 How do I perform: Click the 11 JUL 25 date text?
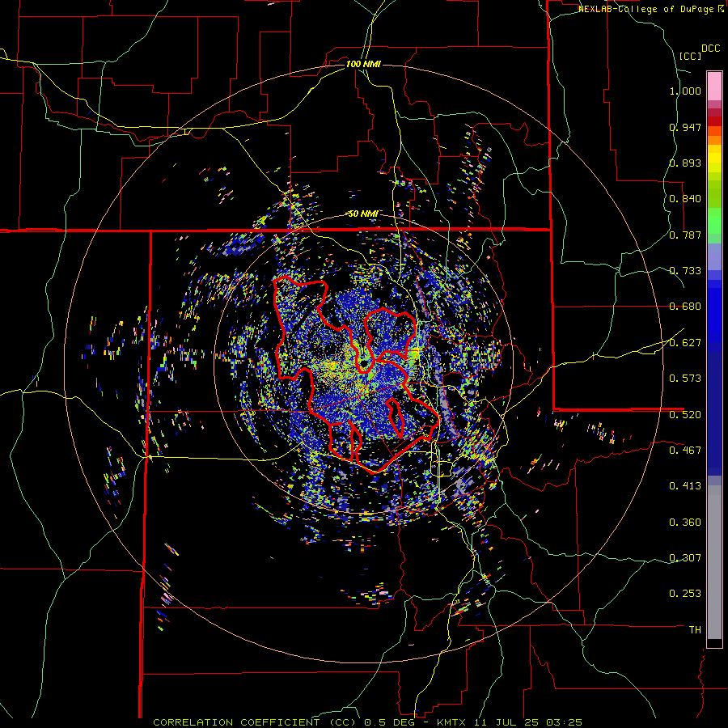[x=506, y=722]
